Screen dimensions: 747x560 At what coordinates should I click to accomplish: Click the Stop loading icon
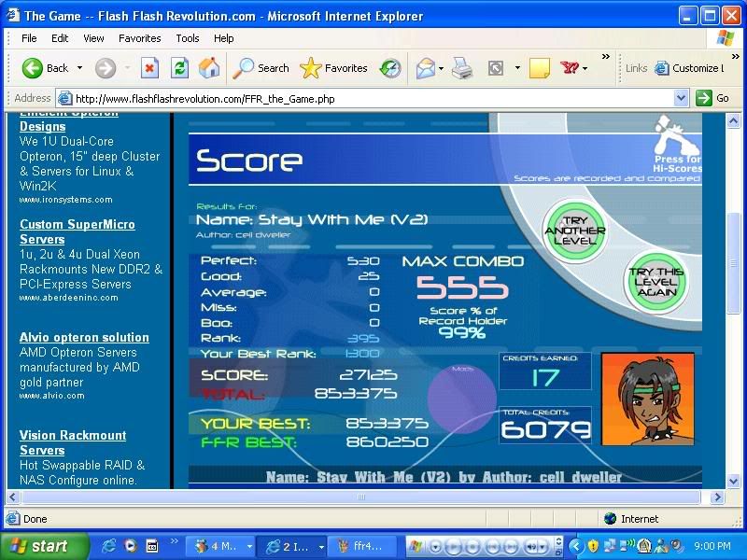point(149,68)
